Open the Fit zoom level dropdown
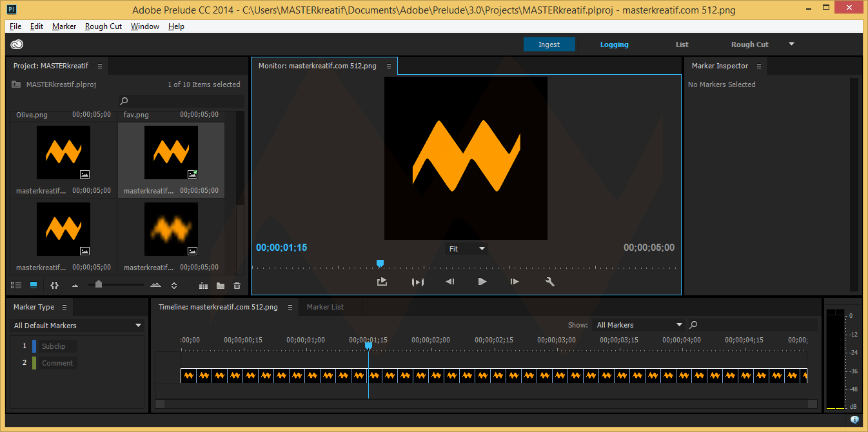 pyautogui.click(x=466, y=249)
